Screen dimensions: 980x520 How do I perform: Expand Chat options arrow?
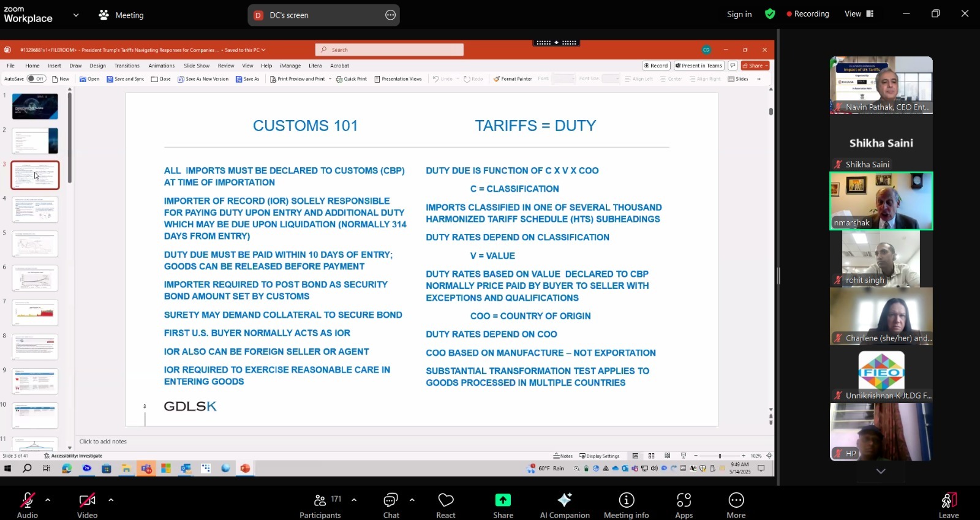[412, 500]
